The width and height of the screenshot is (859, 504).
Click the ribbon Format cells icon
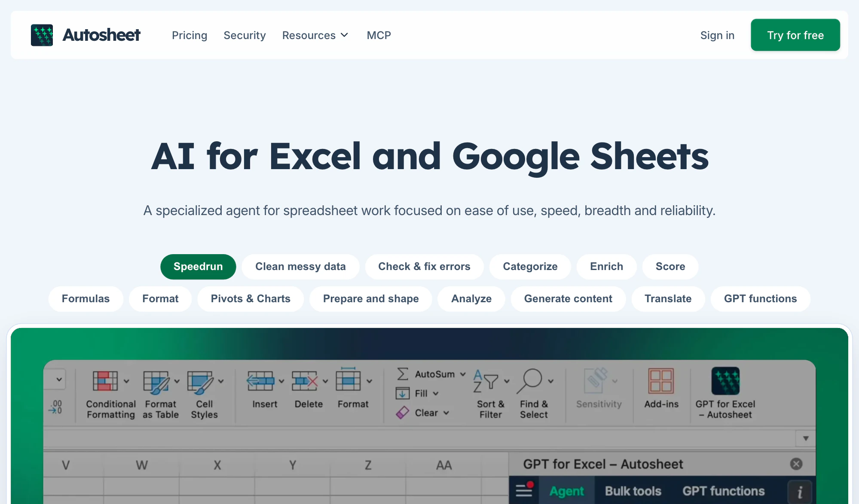[x=348, y=379]
